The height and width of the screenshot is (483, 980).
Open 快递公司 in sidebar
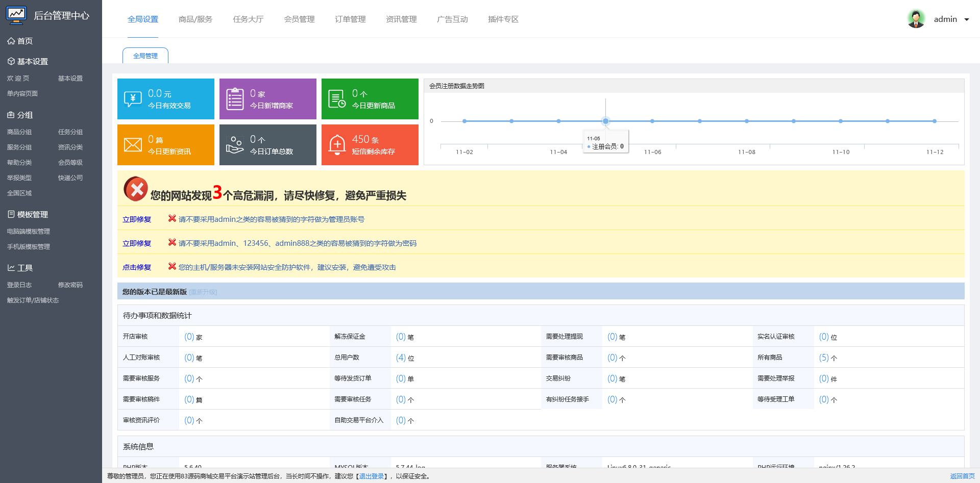tap(70, 178)
